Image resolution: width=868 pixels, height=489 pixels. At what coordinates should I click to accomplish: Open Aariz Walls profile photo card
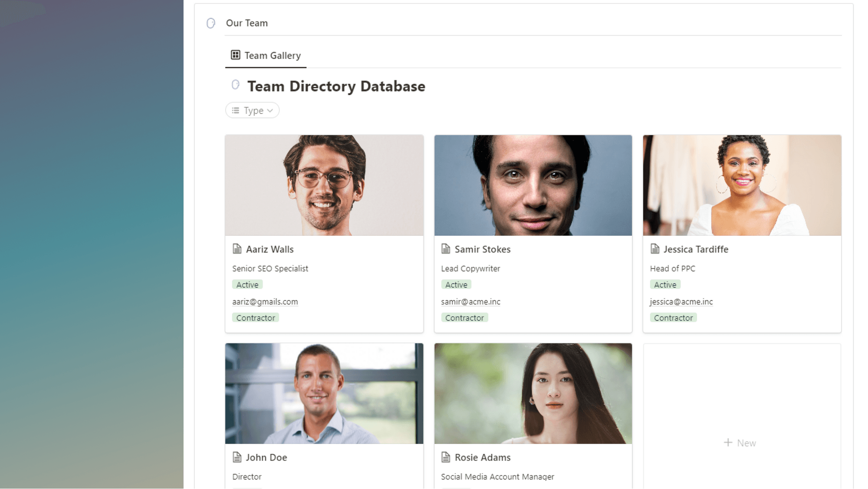coord(324,185)
